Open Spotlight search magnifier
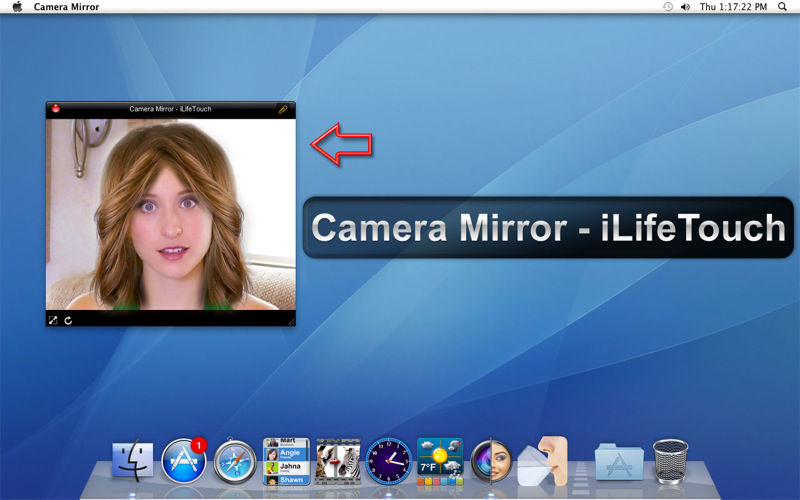 coord(783,7)
